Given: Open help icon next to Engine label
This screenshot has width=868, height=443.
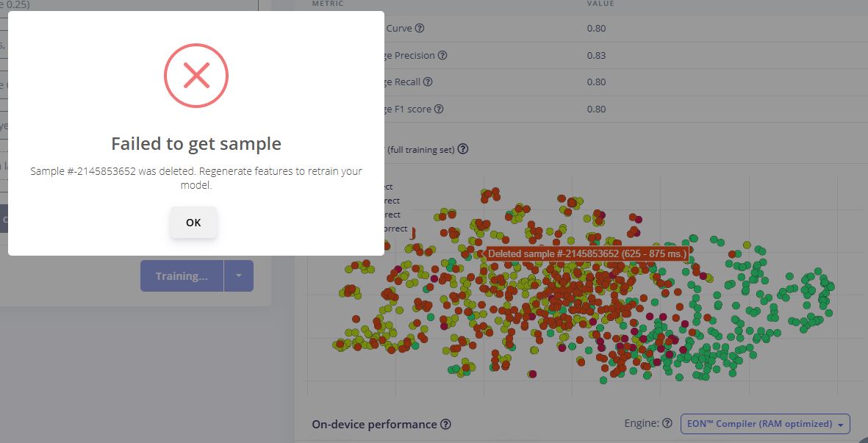Looking at the screenshot, I should point(667,423).
